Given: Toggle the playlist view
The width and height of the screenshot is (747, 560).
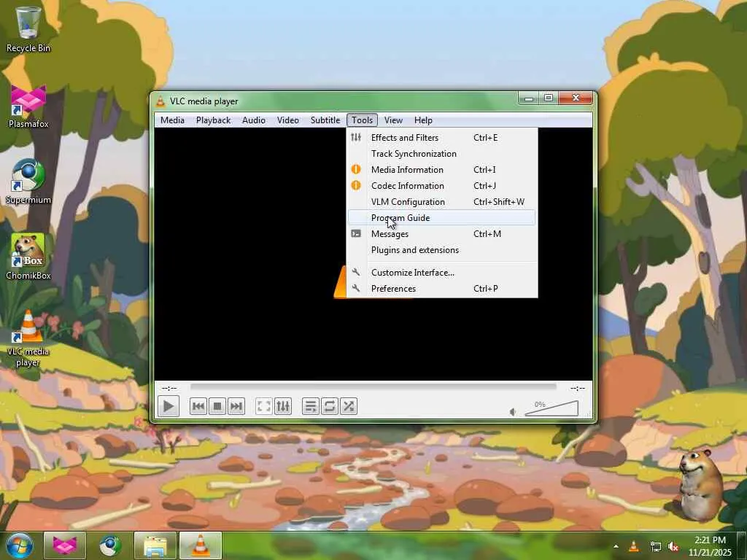Looking at the screenshot, I should [310, 406].
